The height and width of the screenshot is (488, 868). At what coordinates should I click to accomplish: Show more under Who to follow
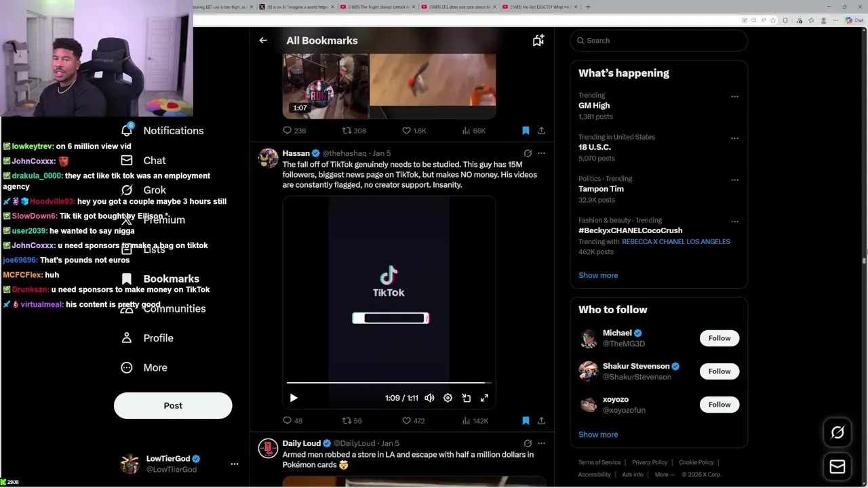click(598, 434)
